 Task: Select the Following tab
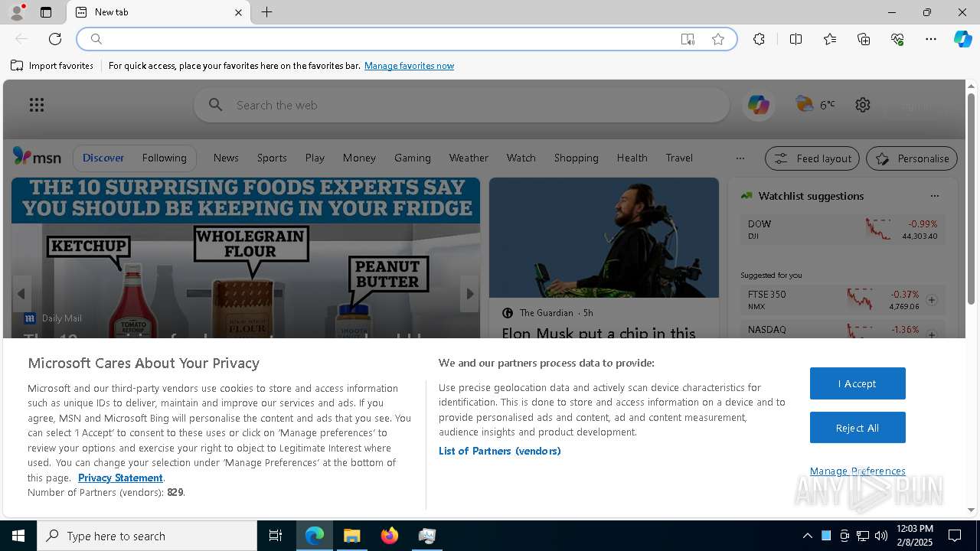[x=164, y=158]
